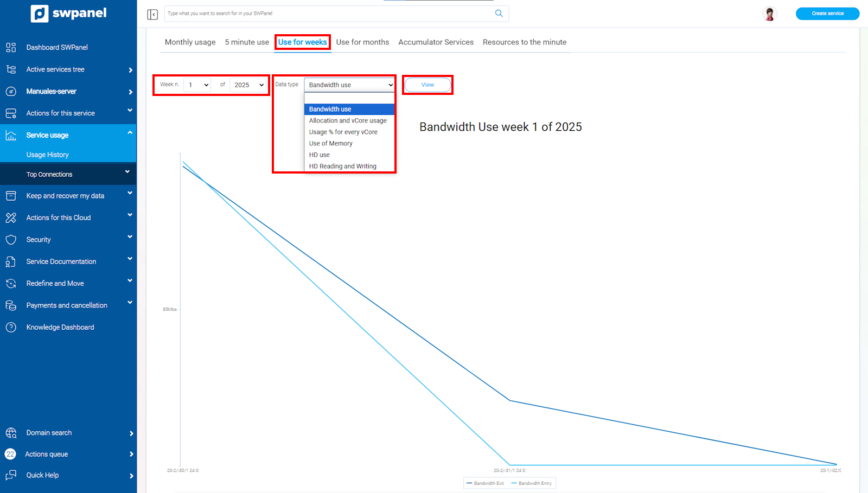Click the View button
868x493 pixels.
coord(427,85)
